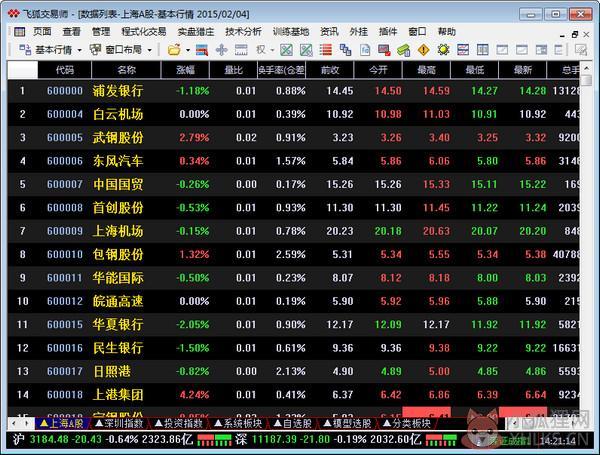This screenshot has height=455, width=600.
Task: Click the inner document restore button
Action: click(575, 35)
